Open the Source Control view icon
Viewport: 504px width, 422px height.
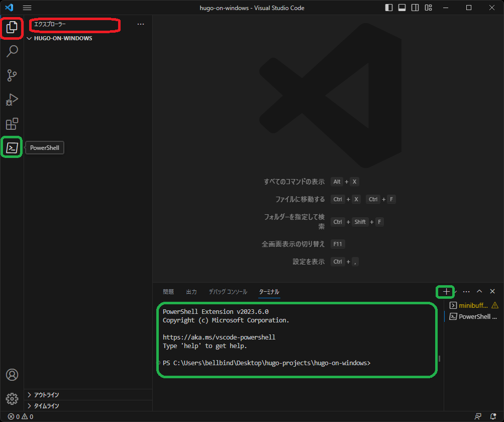tap(12, 75)
